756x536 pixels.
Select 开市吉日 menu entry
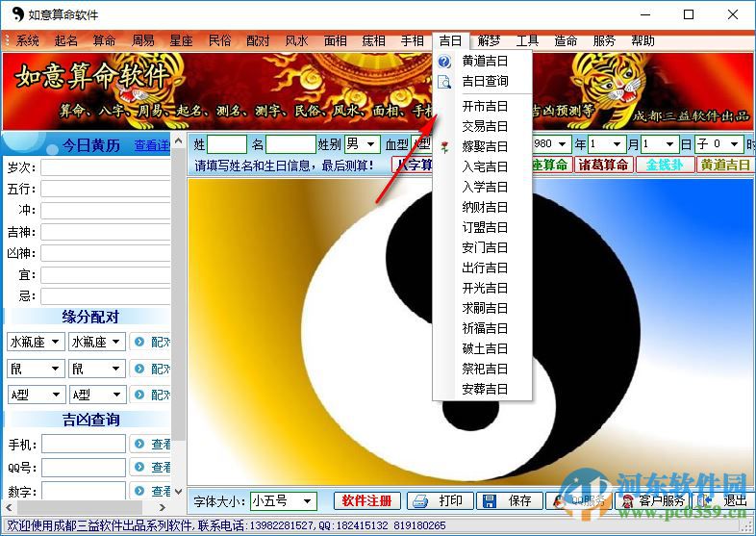(x=483, y=106)
